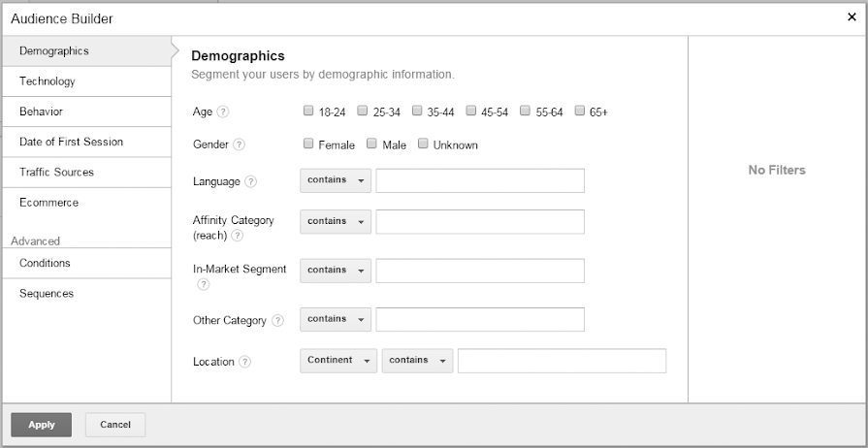This screenshot has height=448, width=868.
Task: Open the Traffic Sources section
Action: pos(56,173)
